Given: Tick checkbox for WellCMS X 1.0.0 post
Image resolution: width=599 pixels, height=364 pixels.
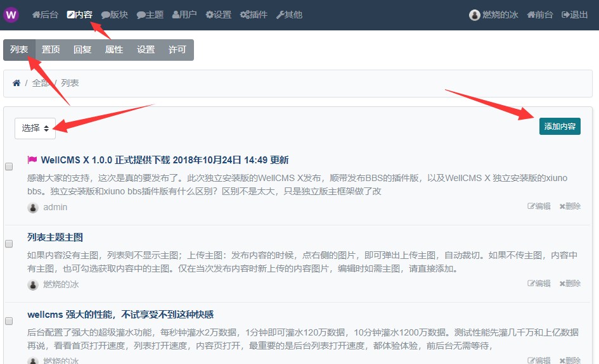Looking at the screenshot, I should coord(9,166).
